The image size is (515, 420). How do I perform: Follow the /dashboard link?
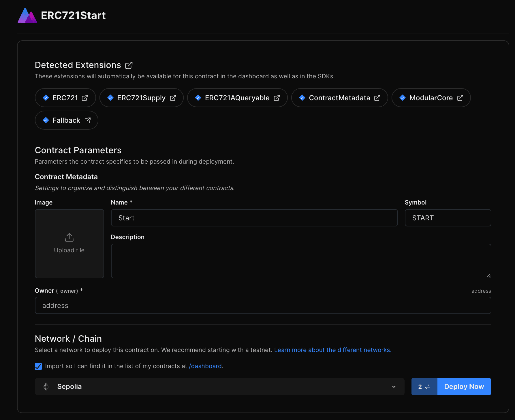[x=205, y=366]
